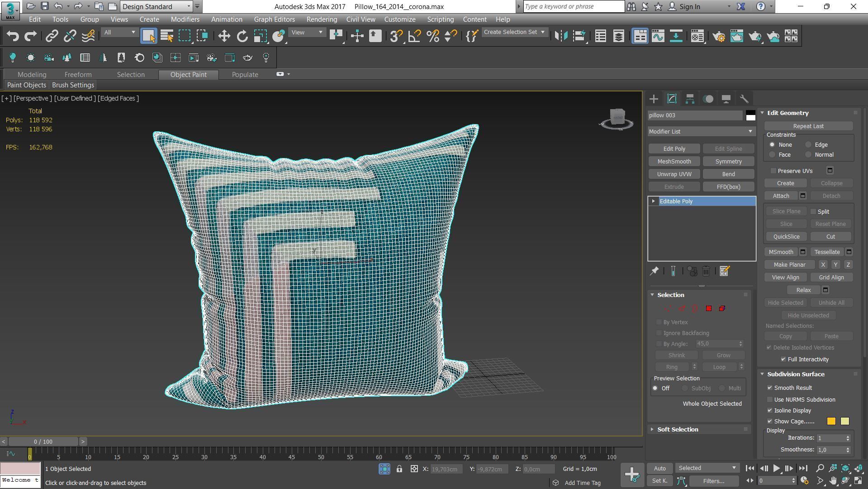Viewport: 868px width, 489px height.
Task: Open Design Standard workspace dropdown
Action: (157, 6)
